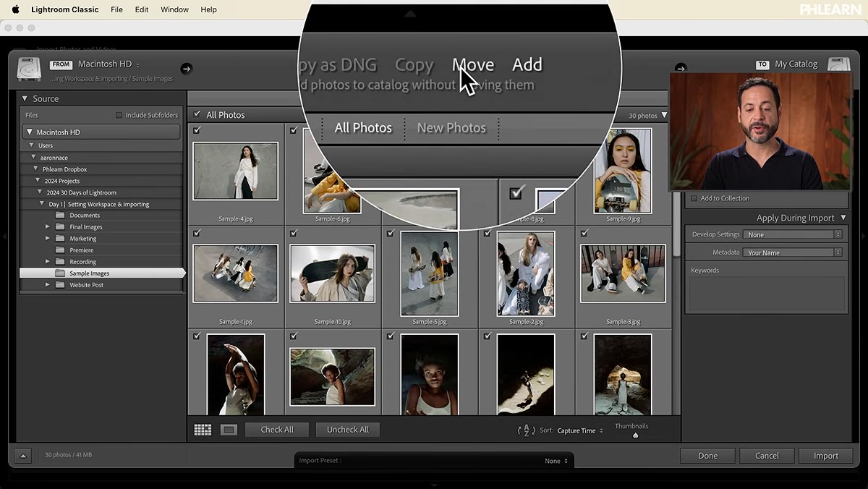The image size is (868, 489).
Task: Click the Documents folder icon
Action: pos(60,216)
